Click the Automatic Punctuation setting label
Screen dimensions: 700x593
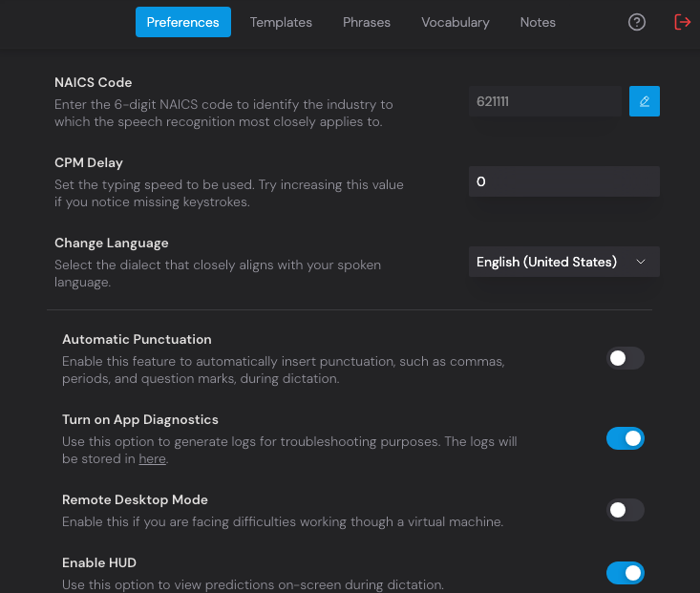(137, 339)
